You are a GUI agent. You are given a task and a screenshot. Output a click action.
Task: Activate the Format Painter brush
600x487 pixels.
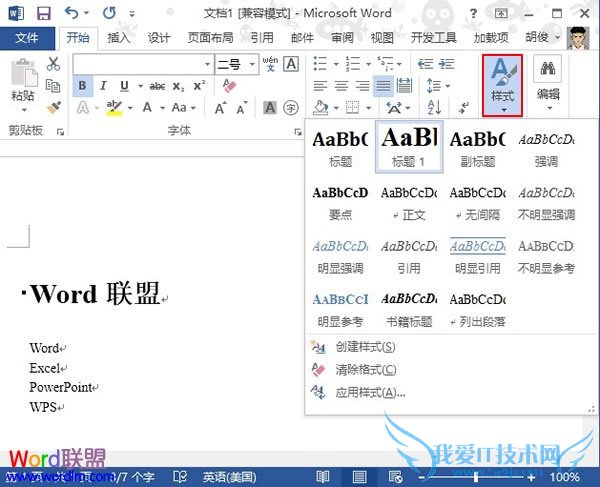54,107
